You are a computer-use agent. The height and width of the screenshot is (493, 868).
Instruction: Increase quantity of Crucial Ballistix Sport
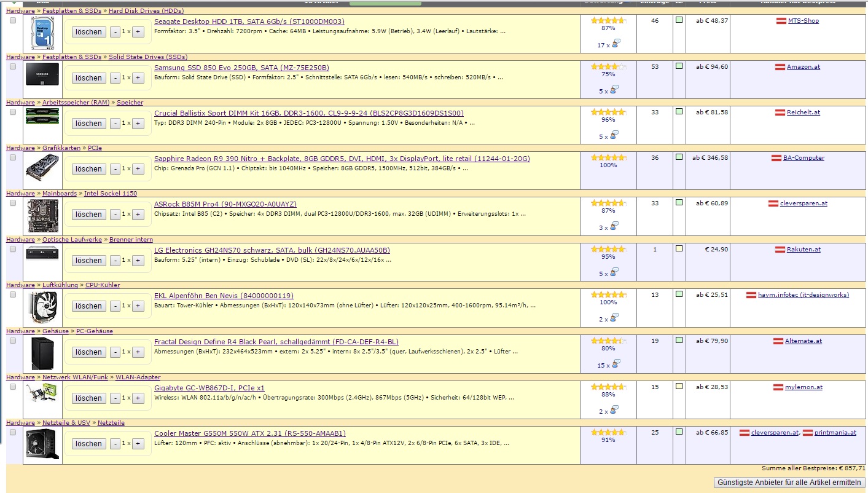138,124
